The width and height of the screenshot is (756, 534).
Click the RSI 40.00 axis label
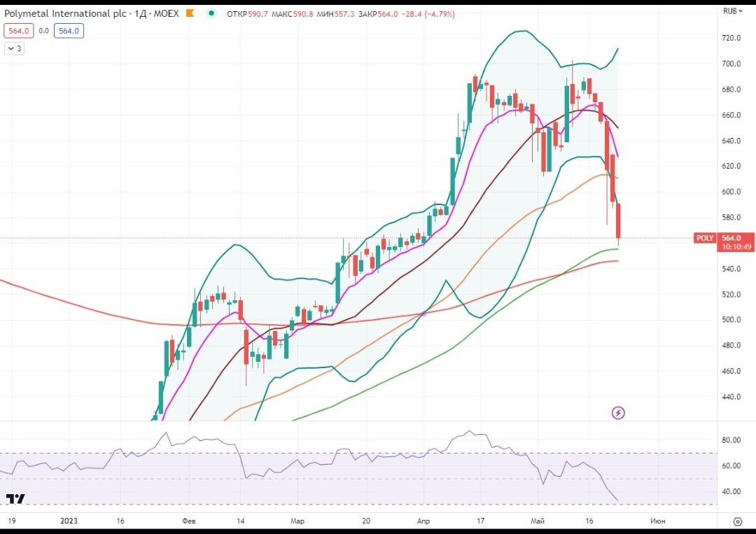pyautogui.click(x=731, y=491)
